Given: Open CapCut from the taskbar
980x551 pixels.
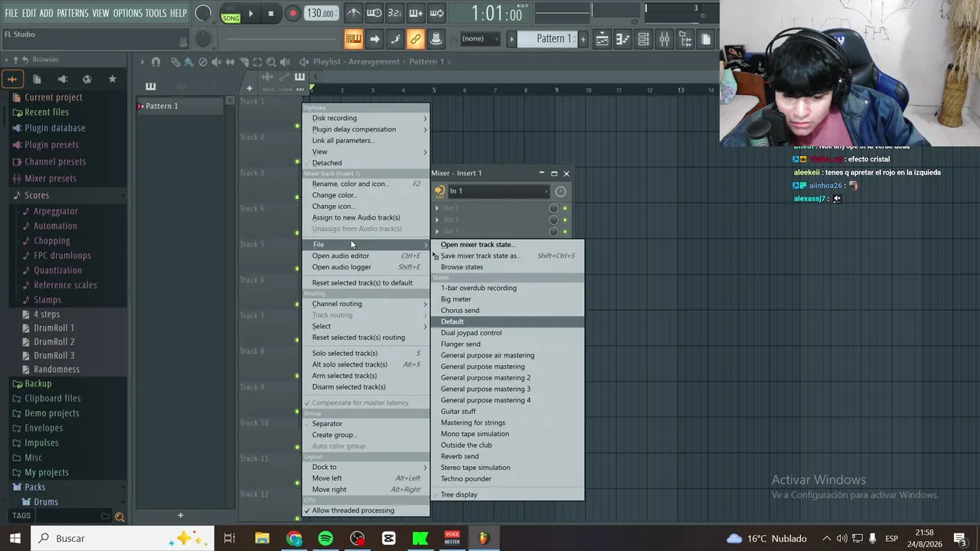Looking at the screenshot, I should pyautogui.click(x=388, y=538).
